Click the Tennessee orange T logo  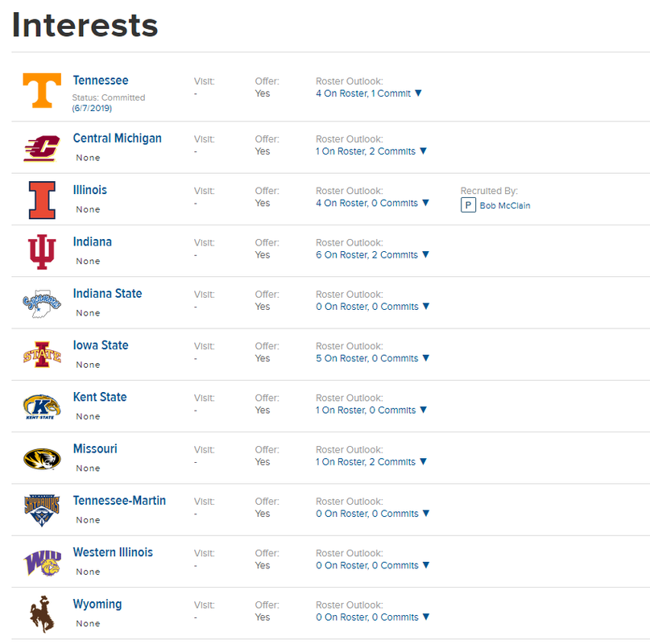pyautogui.click(x=42, y=90)
